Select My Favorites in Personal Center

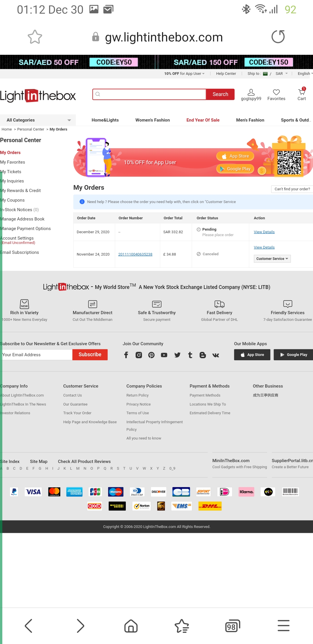[x=12, y=162]
